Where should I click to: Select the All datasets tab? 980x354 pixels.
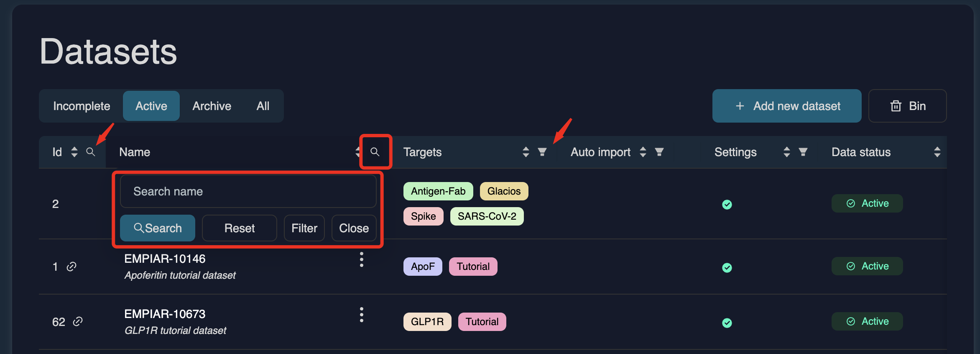pos(263,106)
